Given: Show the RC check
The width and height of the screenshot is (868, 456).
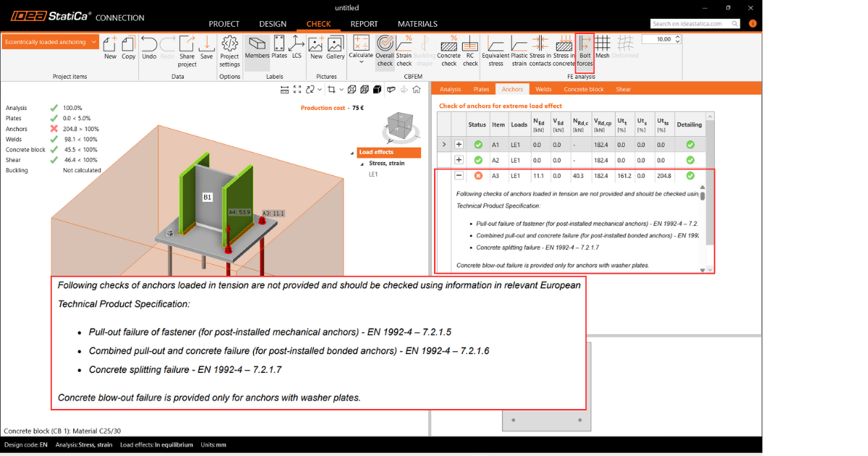Looking at the screenshot, I should pos(470,51).
